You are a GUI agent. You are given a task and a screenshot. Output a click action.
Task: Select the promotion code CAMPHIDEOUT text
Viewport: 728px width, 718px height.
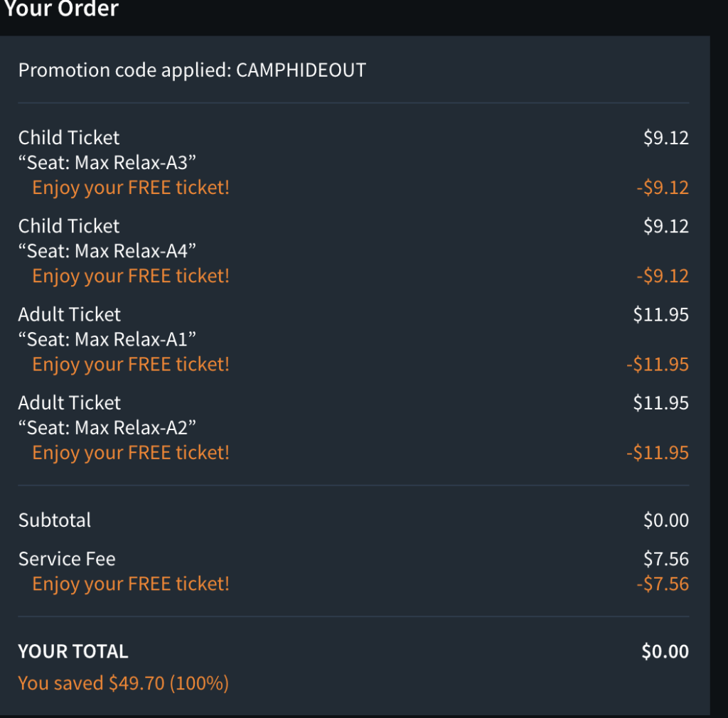(x=301, y=70)
